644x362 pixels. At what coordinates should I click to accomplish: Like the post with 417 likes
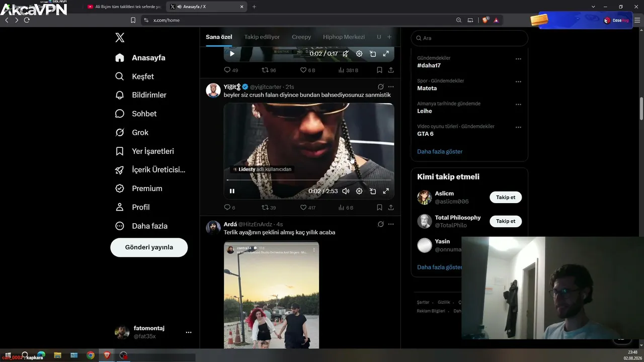point(308,207)
